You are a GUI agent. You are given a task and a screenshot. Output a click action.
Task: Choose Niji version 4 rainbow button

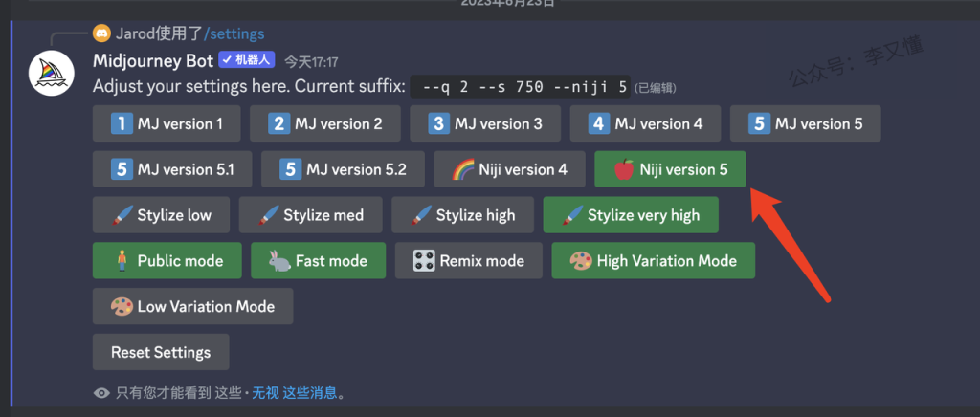[x=509, y=169]
